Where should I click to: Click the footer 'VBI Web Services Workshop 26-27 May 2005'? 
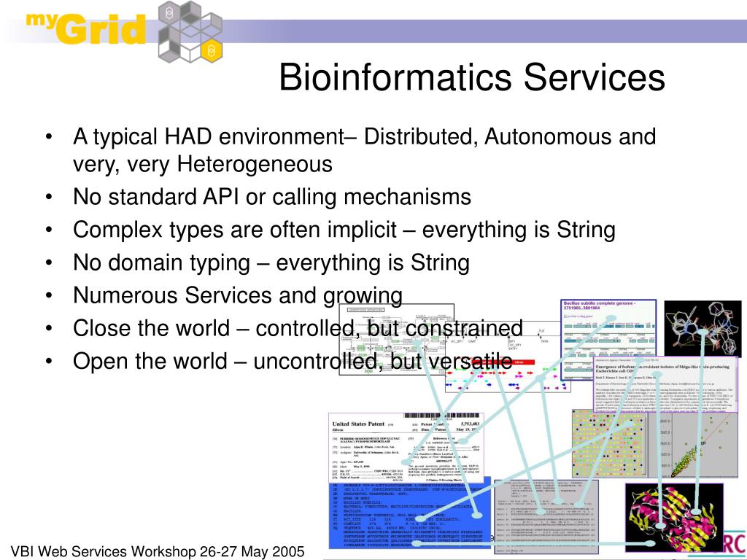coord(158,551)
